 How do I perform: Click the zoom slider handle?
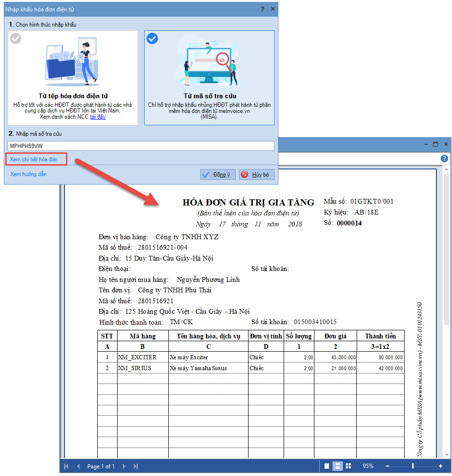click(x=413, y=466)
